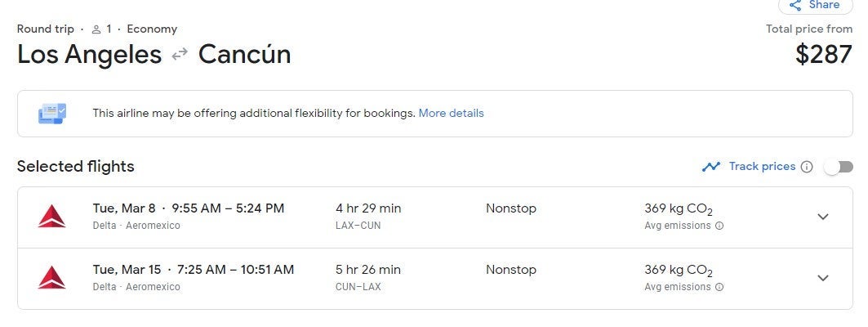868x327 pixels.
Task: Click emissions info icon on CUN–LAX flight
Action: click(719, 287)
